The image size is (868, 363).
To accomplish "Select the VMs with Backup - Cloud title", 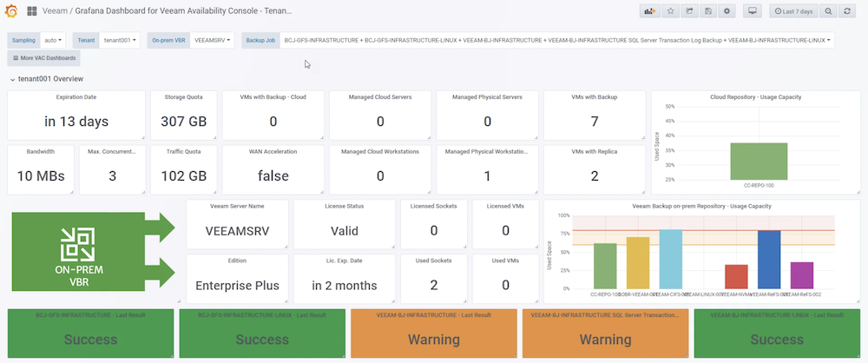I will click(x=273, y=97).
